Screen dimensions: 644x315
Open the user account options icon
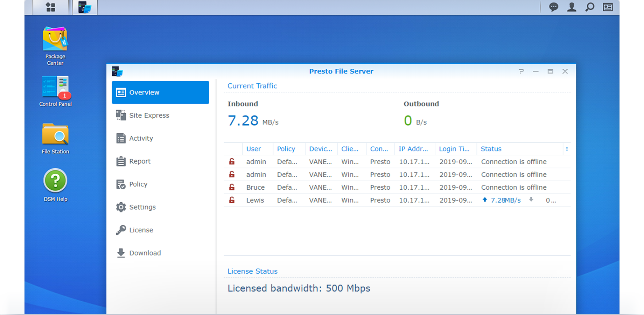pos(572,7)
